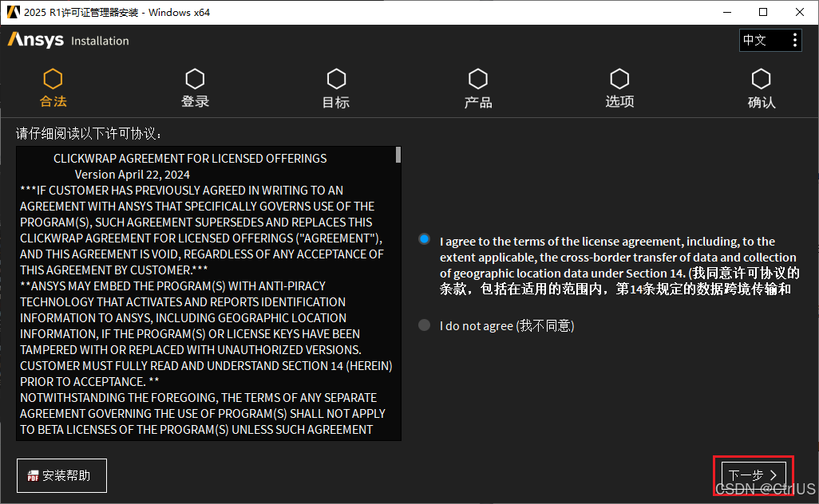Screen dimensions: 819x504
Task: Click the license agreement scrollbar thumb
Action: coord(398,155)
